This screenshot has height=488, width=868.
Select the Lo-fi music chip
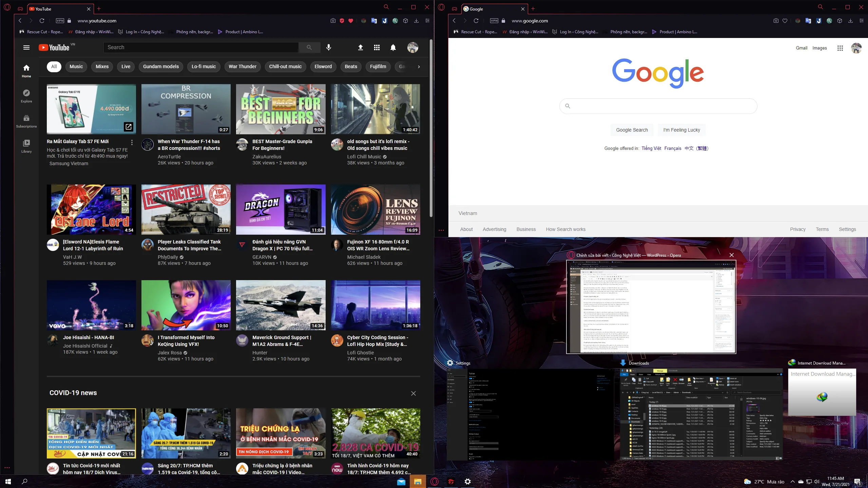204,66
